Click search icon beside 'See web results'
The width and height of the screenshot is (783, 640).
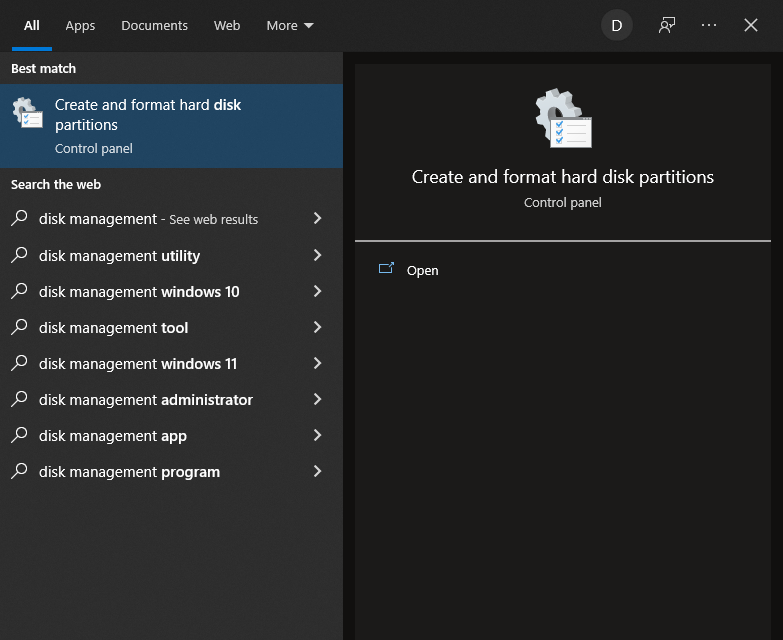point(19,218)
